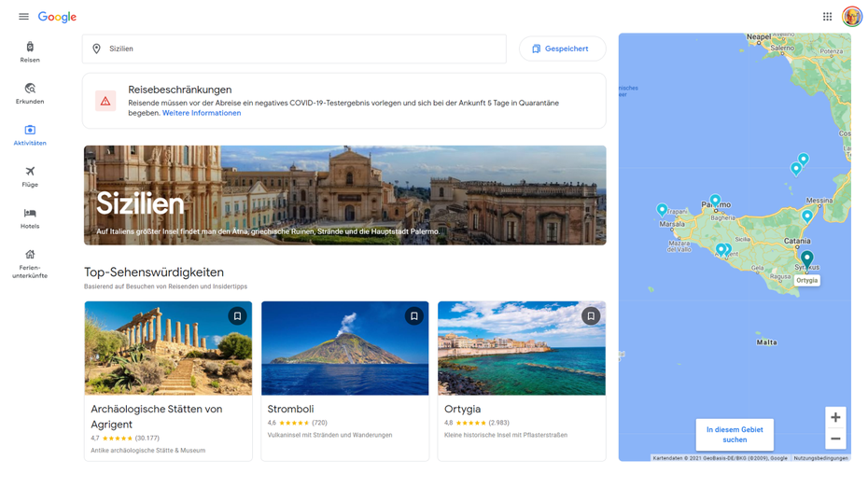Click the travel restriction warning icon
This screenshot has width=868, height=488.
[105, 101]
